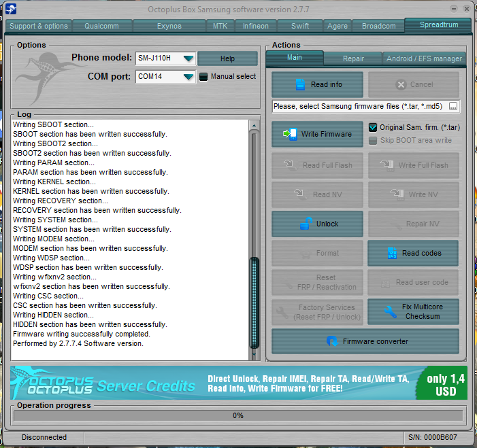477x448 pixels.
Task: Click the Octoplus app icon in title bar
Action: 11,9
